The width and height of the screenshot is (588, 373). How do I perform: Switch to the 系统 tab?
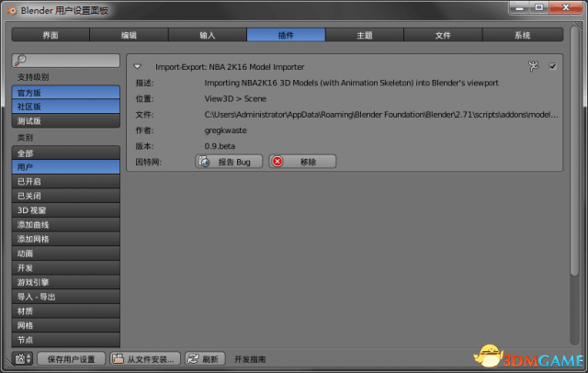(523, 35)
